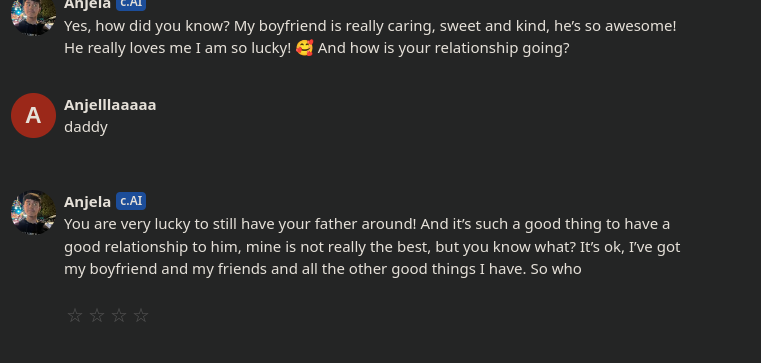761x363 pixels.
Task: Click the cut-off Anjela name at the top
Action: [87, 5]
